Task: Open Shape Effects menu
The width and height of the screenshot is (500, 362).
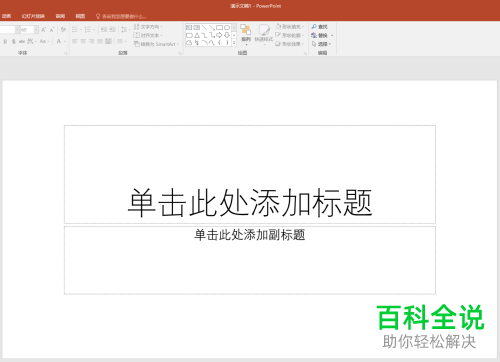Action: tap(289, 44)
